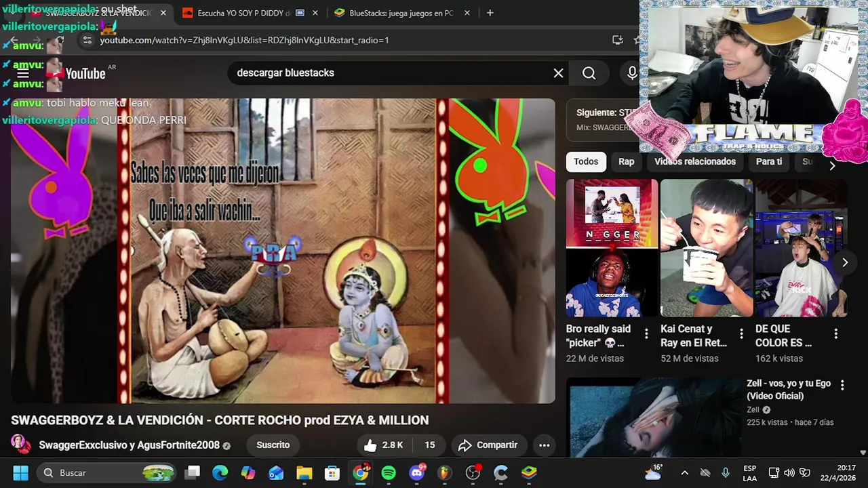Click the dislike button showing 15
This screenshot has width=868, height=488.
pyautogui.click(x=429, y=445)
